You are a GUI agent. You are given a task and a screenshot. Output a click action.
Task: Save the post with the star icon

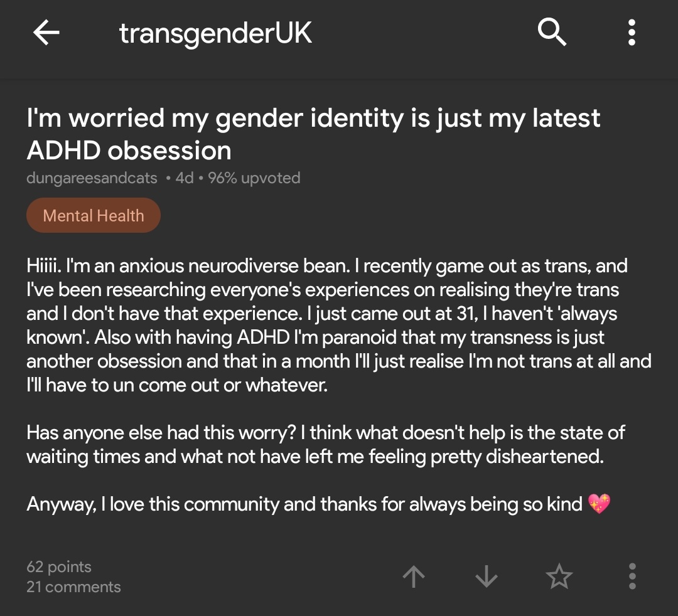[559, 576]
